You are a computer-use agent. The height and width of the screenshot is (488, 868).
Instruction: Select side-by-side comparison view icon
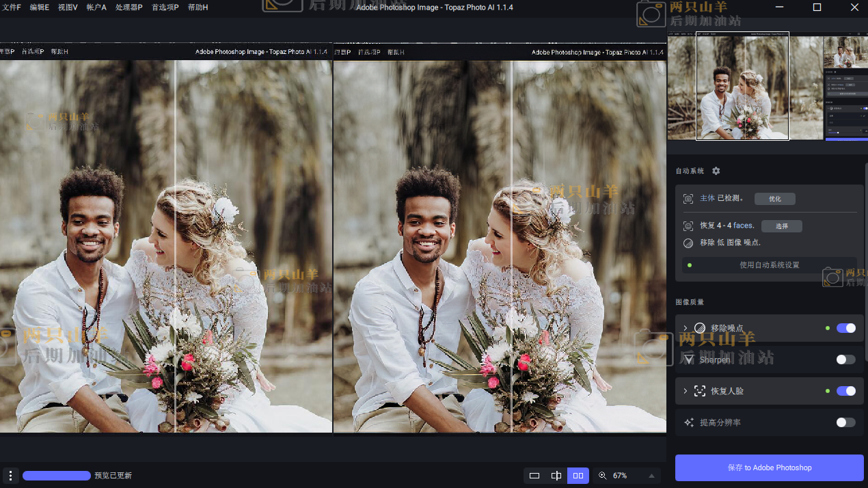pos(578,476)
